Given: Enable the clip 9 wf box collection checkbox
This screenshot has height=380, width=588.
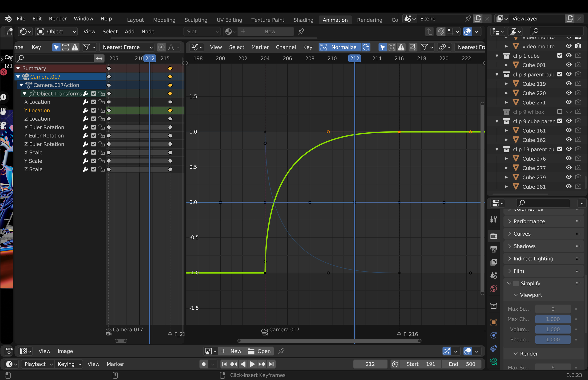Looking at the screenshot, I should [x=559, y=112].
